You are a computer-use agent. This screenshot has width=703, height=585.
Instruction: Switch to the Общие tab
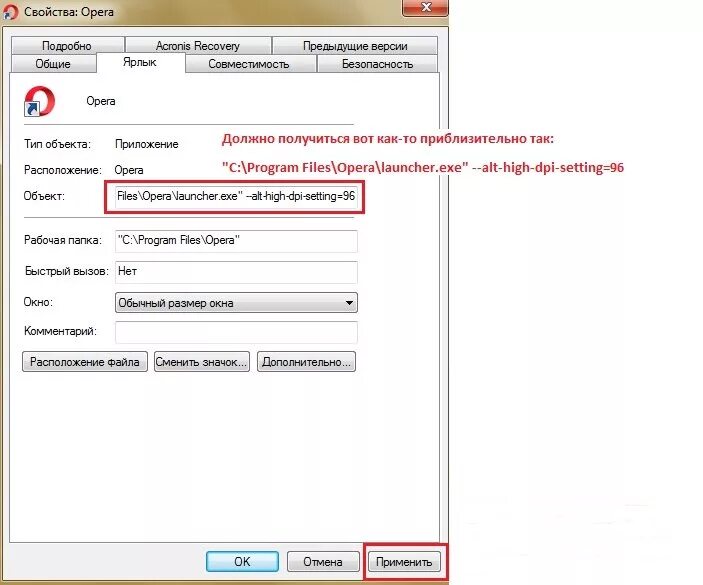53,64
